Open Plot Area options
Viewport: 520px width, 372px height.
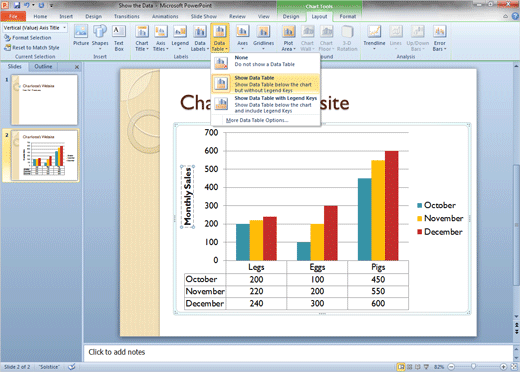pyautogui.click(x=288, y=38)
